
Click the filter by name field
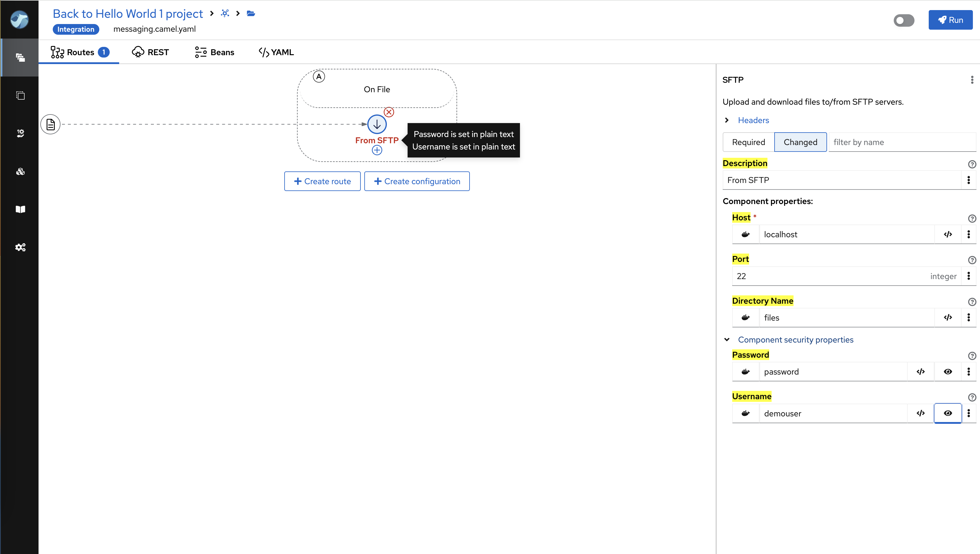pos(902,142)
